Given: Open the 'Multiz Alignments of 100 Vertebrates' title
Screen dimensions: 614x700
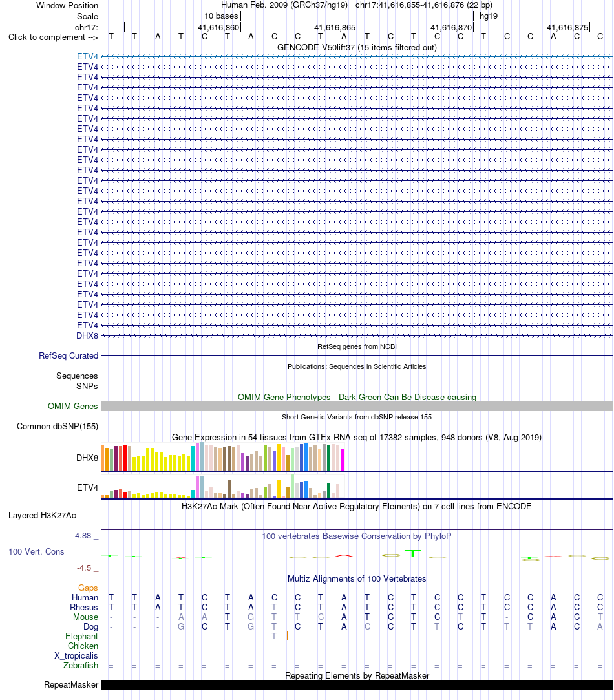Looking at the screenshot, I should pos(357,578).
